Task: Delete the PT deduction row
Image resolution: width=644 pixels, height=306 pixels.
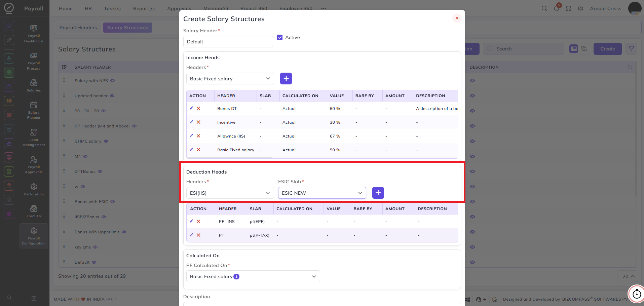Action: tap(198, 235)
